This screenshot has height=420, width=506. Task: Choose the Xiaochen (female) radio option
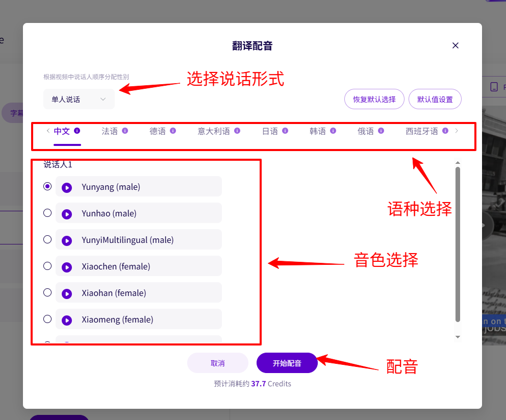[x=47, y=266]
